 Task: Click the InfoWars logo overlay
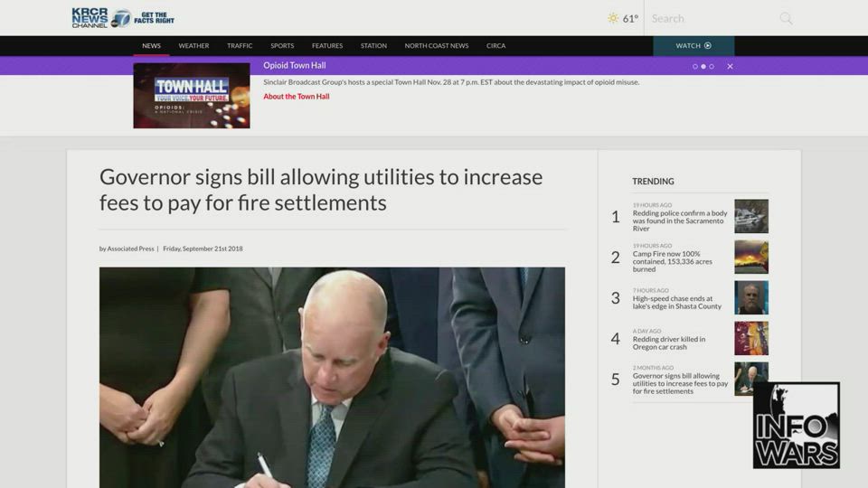[x=796, y=425]
